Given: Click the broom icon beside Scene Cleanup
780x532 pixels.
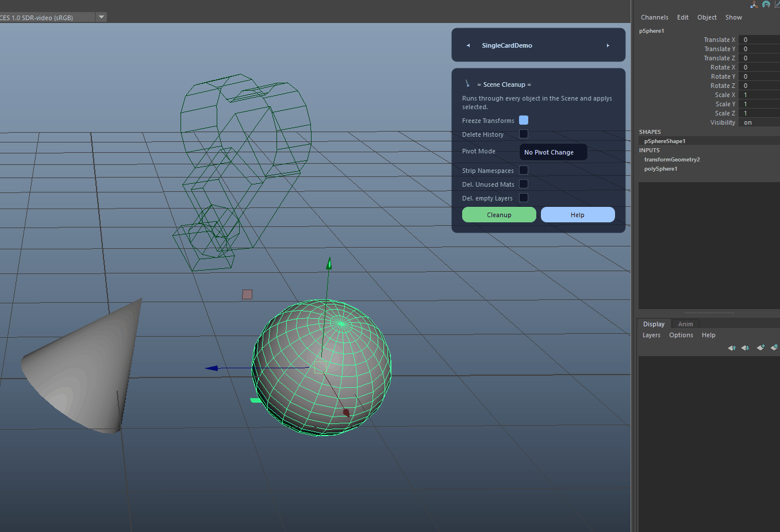Looking at the screenshot, I should [x=467, y=84].
